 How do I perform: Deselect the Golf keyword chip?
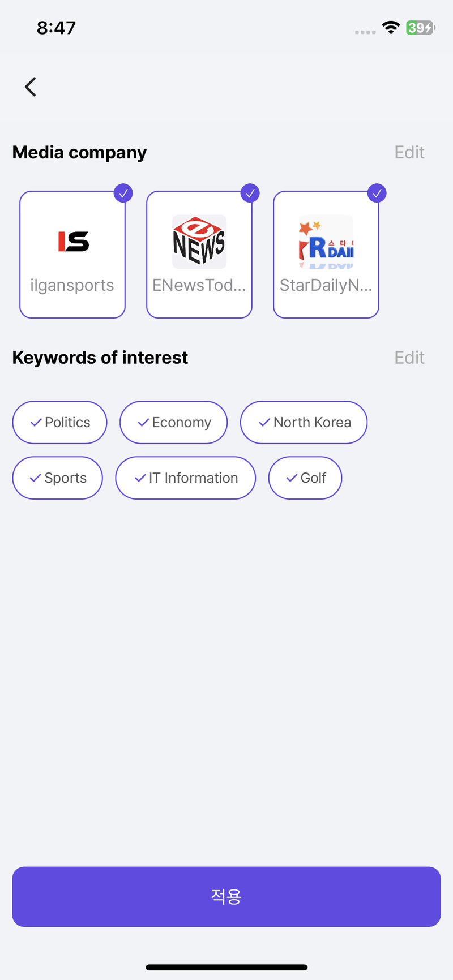(x=305, y=478)
